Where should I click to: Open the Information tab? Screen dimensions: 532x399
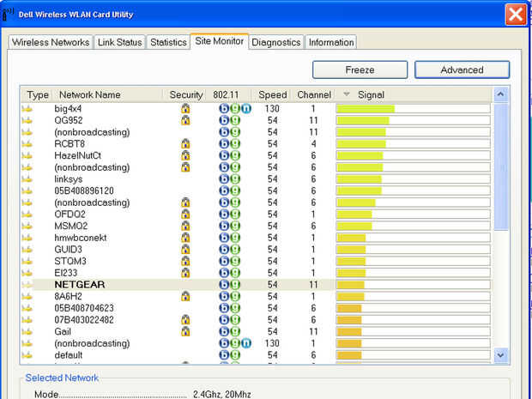pos(331,42)
